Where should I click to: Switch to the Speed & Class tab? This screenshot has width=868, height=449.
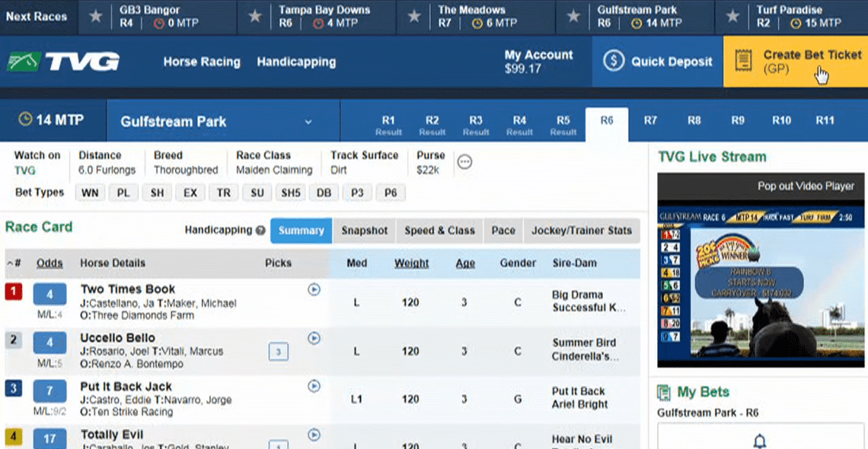pyautogui.click(x=439, y=231)
